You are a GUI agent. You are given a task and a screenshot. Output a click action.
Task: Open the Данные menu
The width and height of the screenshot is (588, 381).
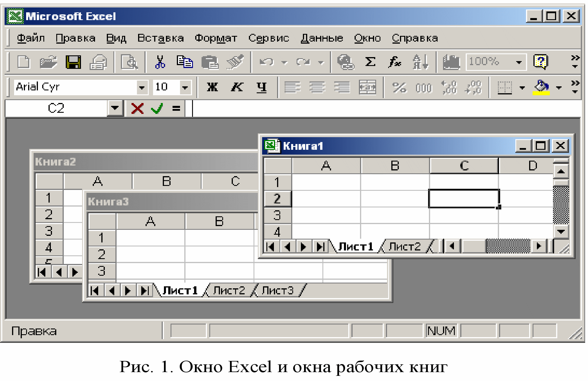coord(322,38)
